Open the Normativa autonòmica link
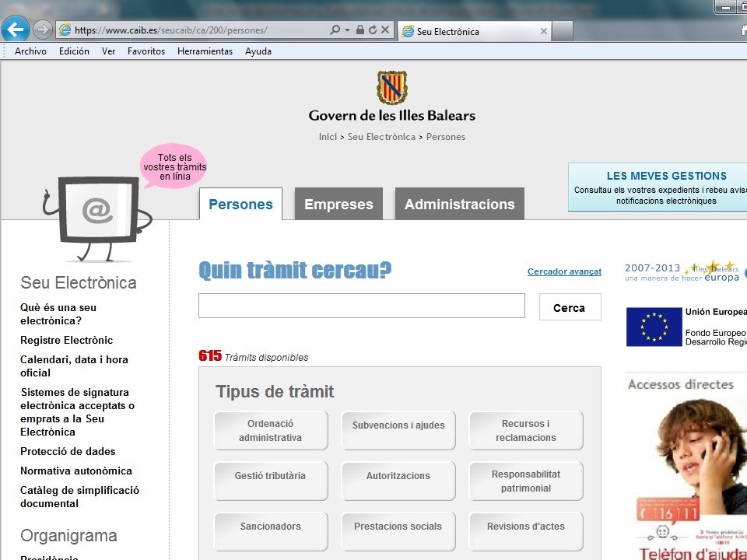 tap(76, 471)
